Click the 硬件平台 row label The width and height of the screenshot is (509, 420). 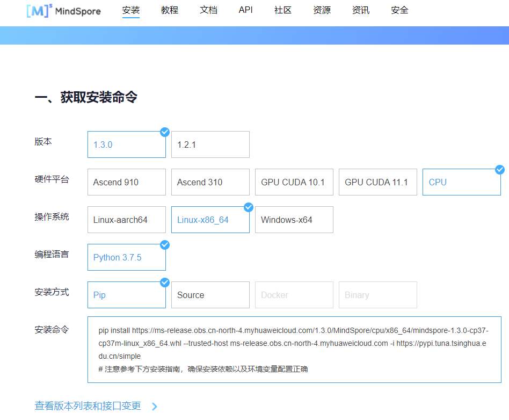52,179
